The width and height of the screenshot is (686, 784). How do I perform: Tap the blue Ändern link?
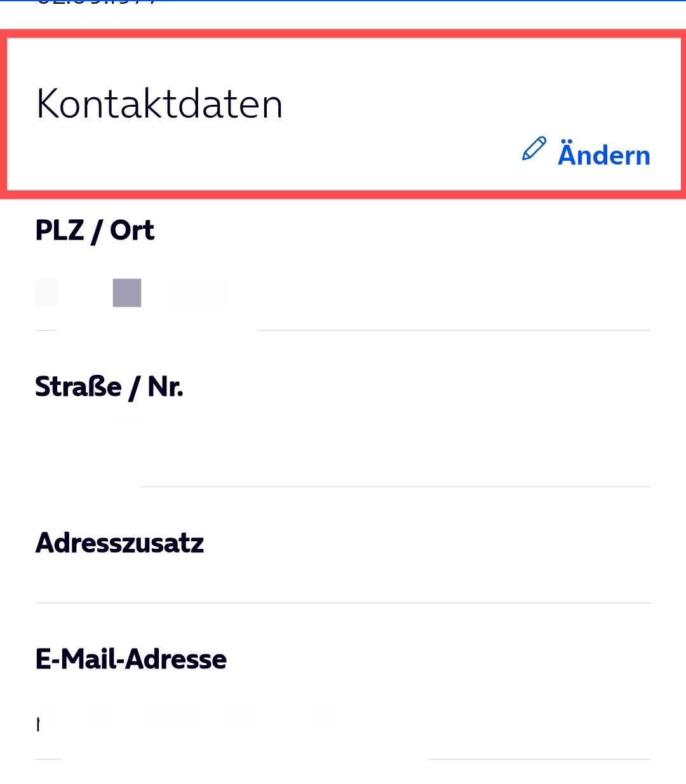click(x=603, y=155)
